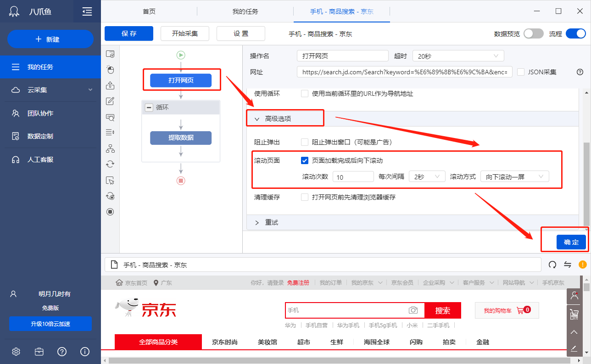The width and height of the screenshot is (591, 364).
Task: Check 使用当前循环里的URL作为导航地址 checkbox
Action: click(305, 94)
